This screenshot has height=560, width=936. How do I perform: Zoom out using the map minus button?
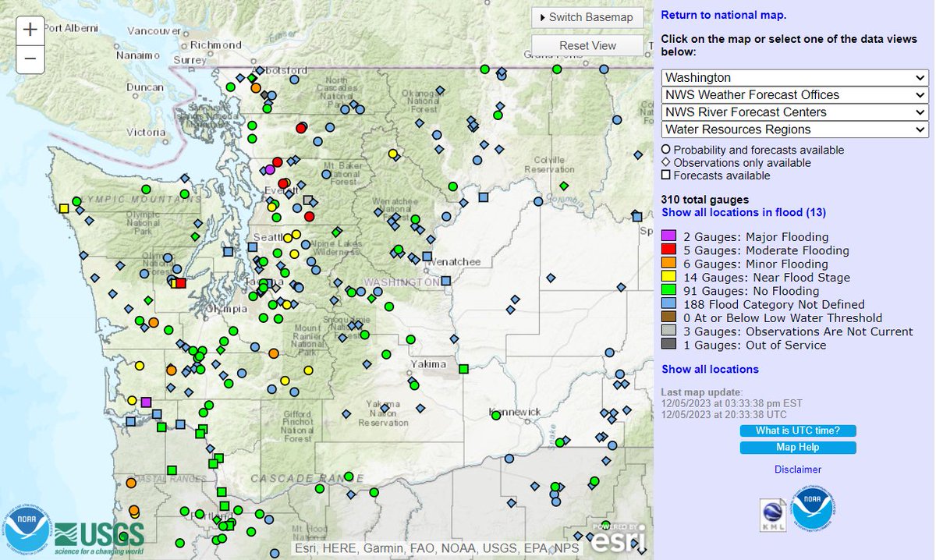(30, 58)
